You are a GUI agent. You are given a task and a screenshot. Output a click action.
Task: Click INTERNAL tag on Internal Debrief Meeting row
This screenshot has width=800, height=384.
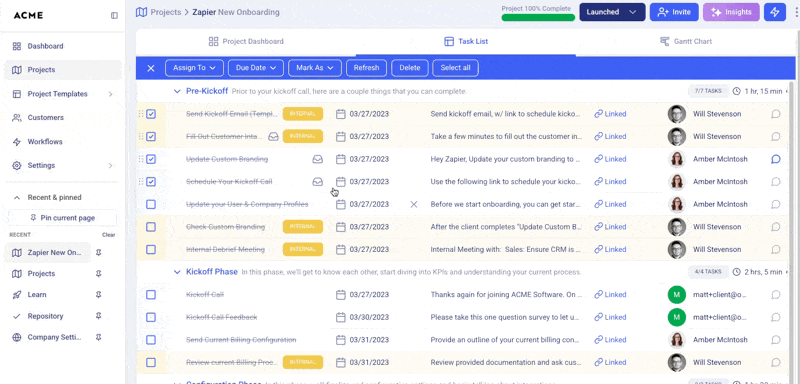point(303,249)
